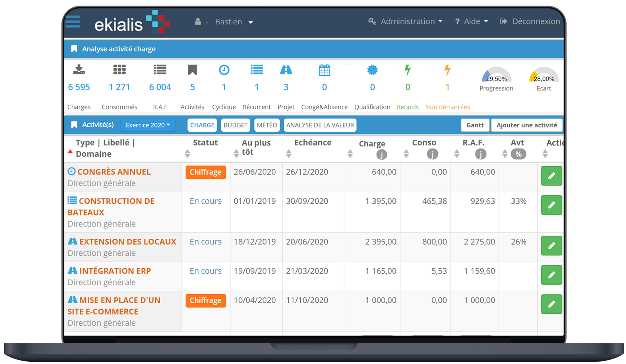The width and height of the screenshot is (626, 364).
Task: Sort the table by Echéance
Action: coord(289,154)
